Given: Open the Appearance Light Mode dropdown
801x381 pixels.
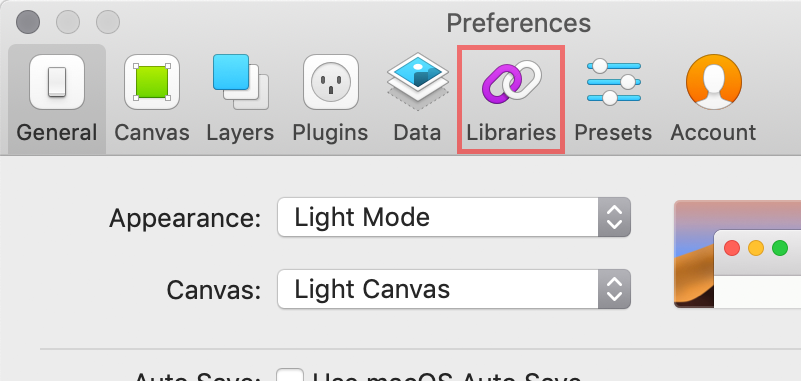Looking at the screenshot, I should coord(454,217).
